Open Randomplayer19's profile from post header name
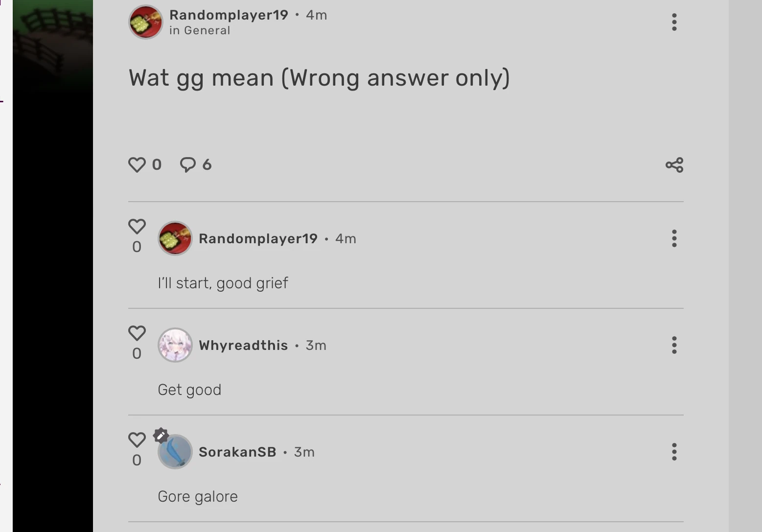The height and width of the screenshot is (532, 762). (229, 15)
